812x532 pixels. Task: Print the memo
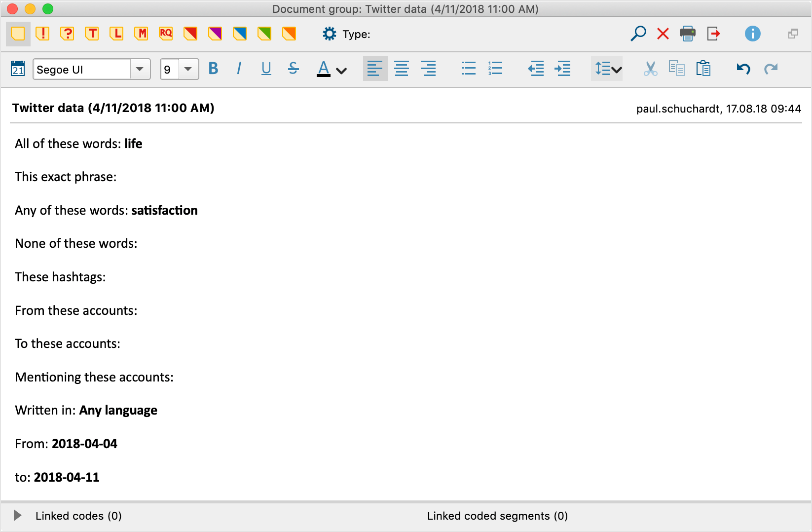tap(688, 34)
